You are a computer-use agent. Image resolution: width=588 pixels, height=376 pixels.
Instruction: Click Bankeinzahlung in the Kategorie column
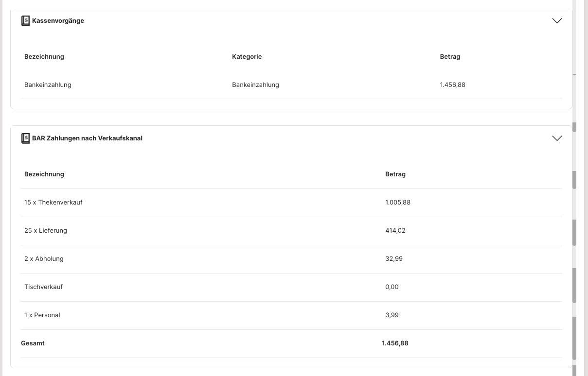pyautogui.click(x=255, y=85)
